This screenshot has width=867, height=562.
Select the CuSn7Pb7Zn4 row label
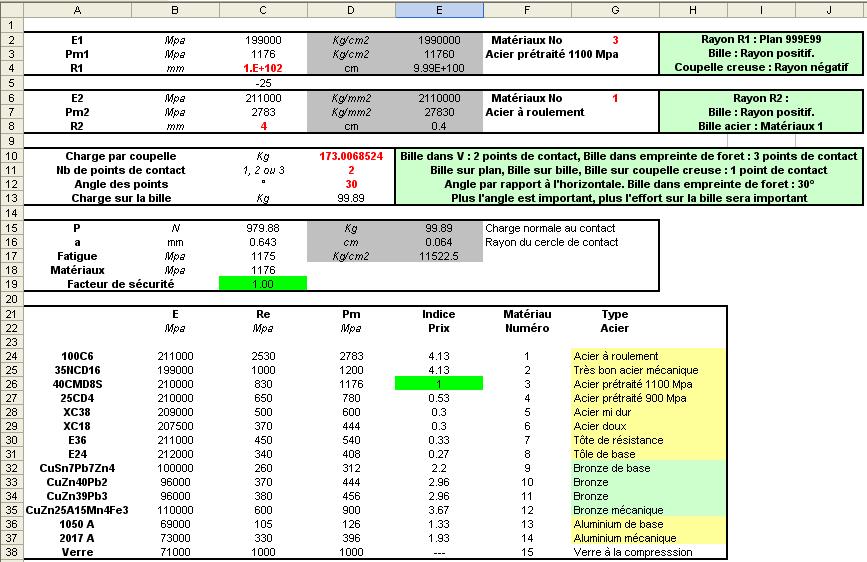77,468
